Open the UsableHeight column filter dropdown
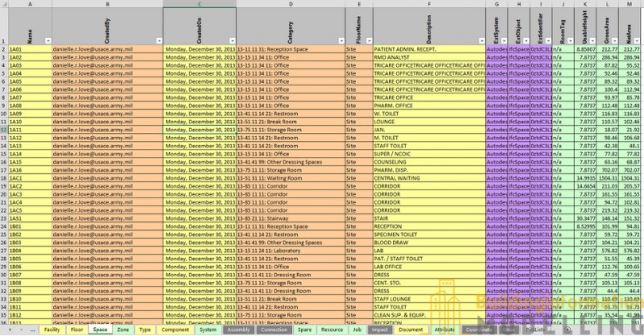The image size is (644, 336). click(x=592, y=41)
